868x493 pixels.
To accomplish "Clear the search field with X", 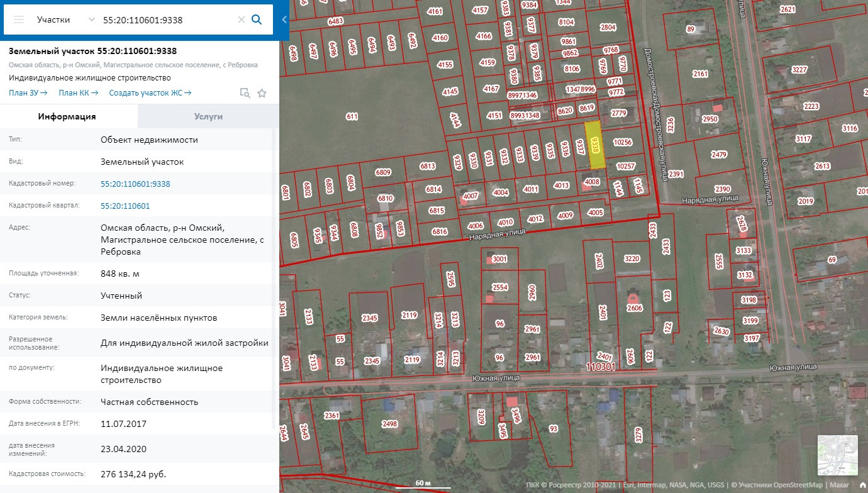I will (x=241, y=19).
